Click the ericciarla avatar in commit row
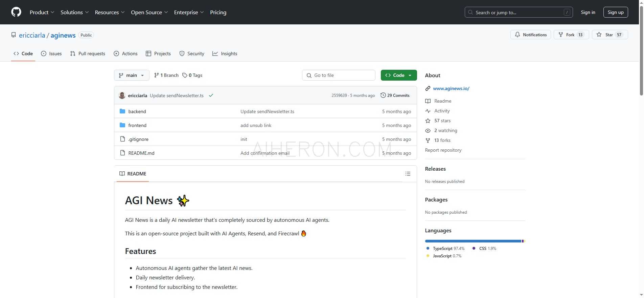 pyautogui.click(x=122, y=95)
